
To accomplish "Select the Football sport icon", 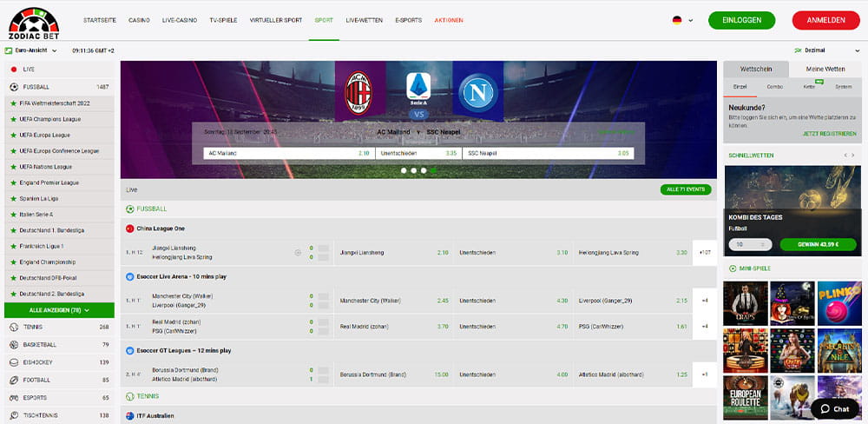I will [14, 381].
